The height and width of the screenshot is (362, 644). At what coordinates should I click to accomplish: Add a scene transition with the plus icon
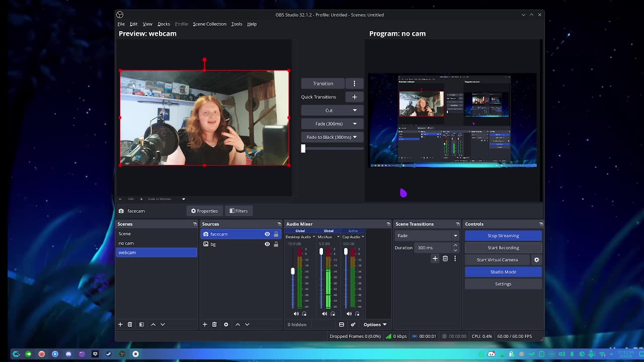(x=435, y=258)
